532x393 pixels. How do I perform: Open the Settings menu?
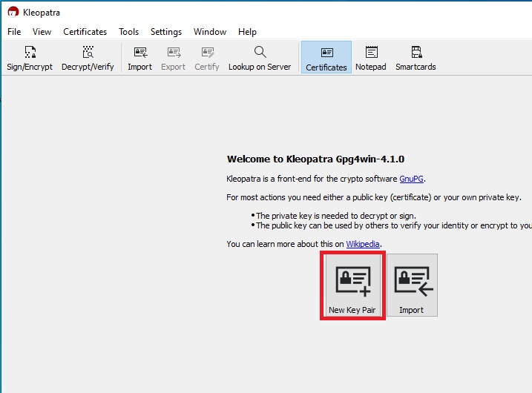[x=166, y=32]
